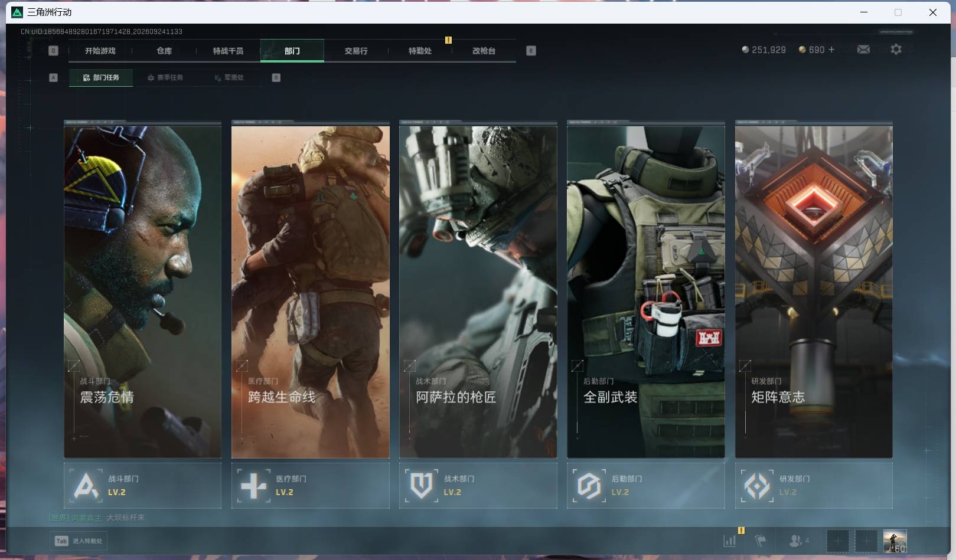Click the 矩阵意志 card corner arrow icon
This screenshot has height=560, width=956.
coord(745,366)
